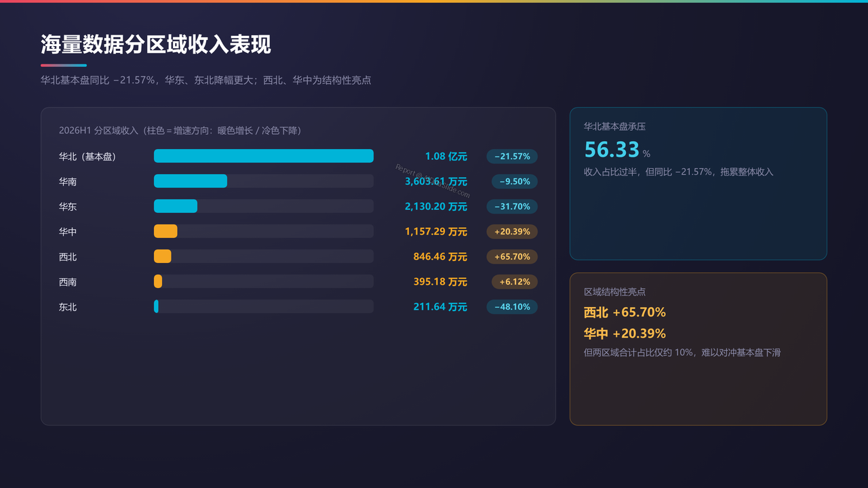Select the row label "华北（基本盘）"
Viewport: 868px width, 488px height.
87,157
